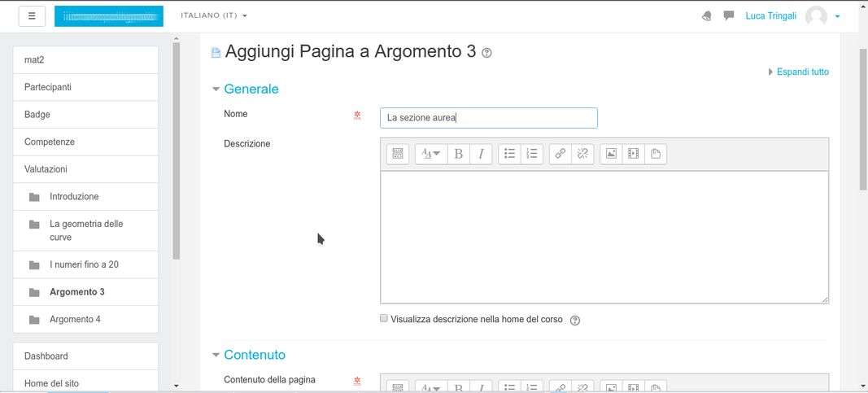This screenshot has height=393, width=868.
Task: Click the site logo banner
Action: pos(108,16)
